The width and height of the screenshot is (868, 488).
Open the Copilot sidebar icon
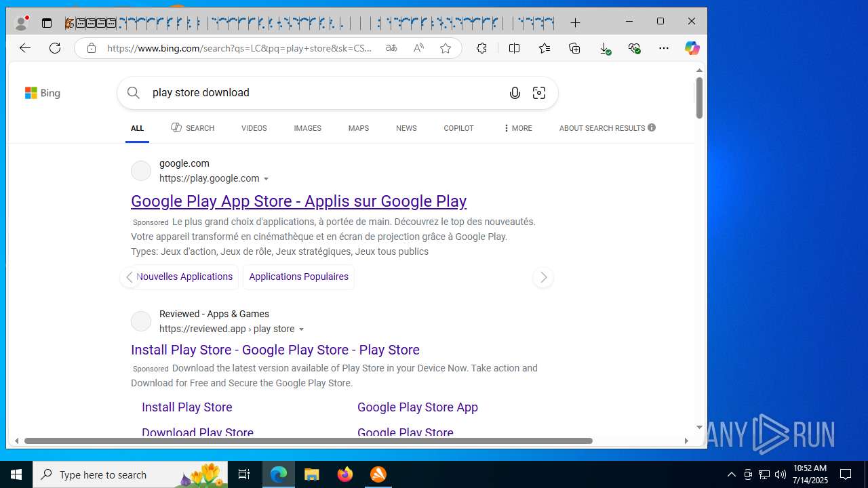692,48
